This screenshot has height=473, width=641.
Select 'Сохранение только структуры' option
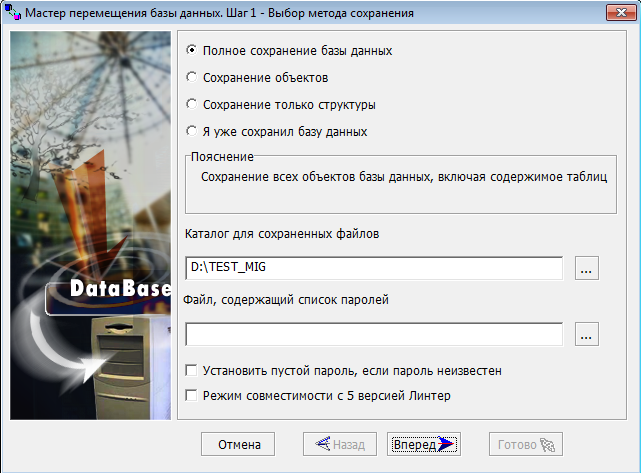click(192, 104)
